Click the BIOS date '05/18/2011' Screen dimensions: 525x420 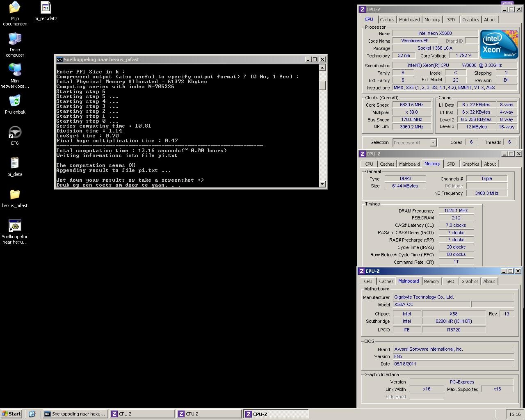[x=453, y=364]
